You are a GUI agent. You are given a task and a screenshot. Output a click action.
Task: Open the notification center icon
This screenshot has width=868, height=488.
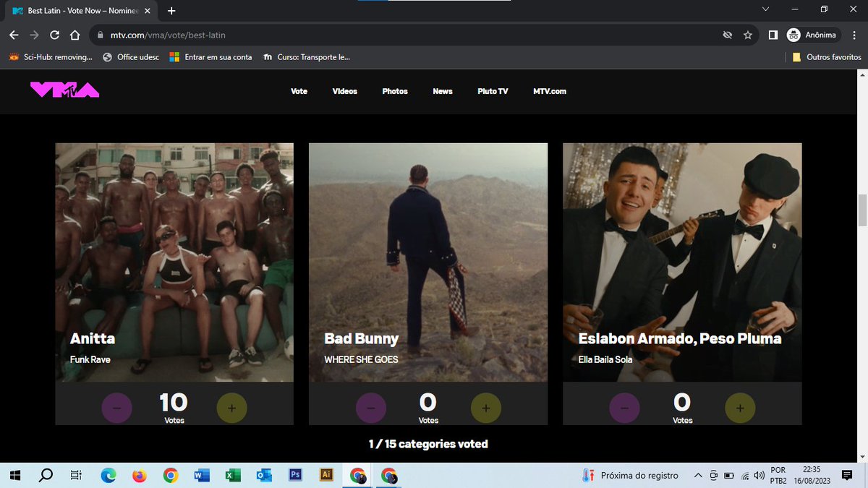click(x=847, y=475)
